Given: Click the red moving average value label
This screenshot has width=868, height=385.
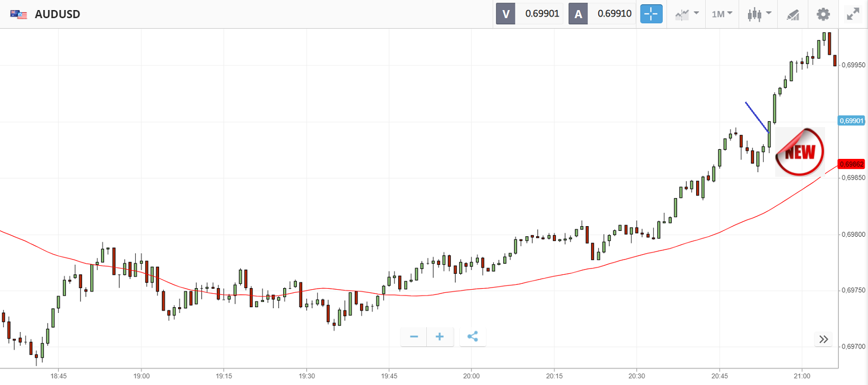Looking at the screenshot, I should [852, 164].
